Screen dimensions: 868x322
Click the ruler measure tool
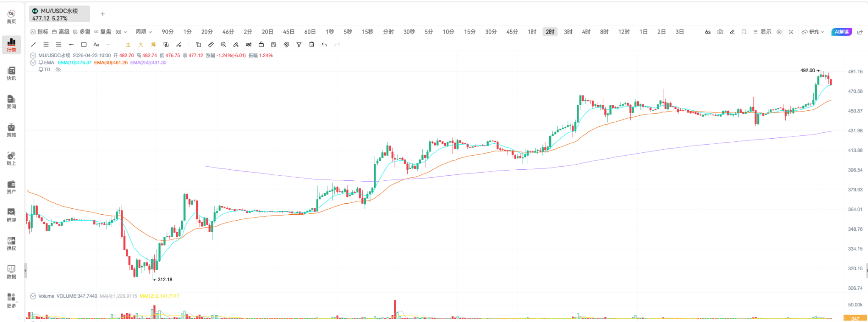pos(211,45)
